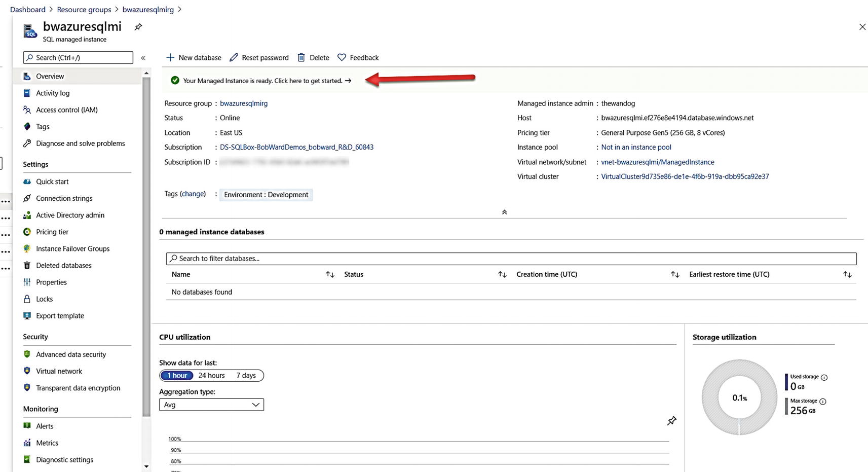Select the 7 days time range
The width and height of the screenshot is (868, 472).
pos(246,375)
